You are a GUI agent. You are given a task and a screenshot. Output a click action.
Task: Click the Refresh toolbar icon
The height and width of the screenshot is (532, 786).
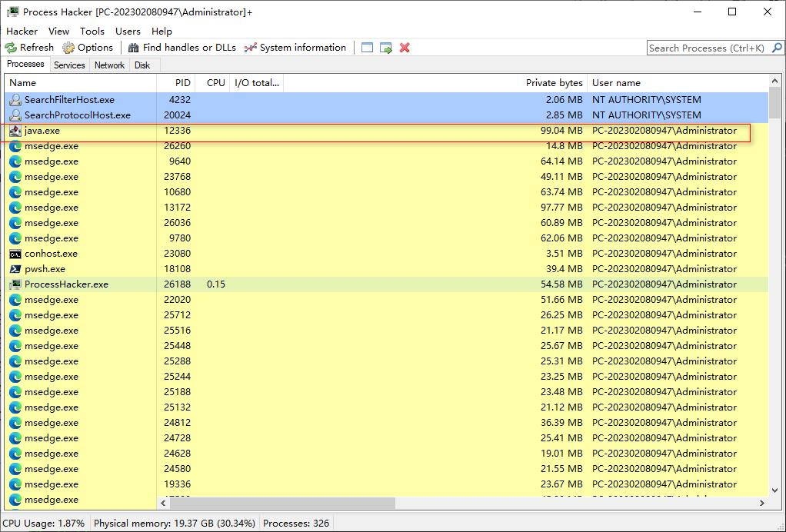point(12,48)
